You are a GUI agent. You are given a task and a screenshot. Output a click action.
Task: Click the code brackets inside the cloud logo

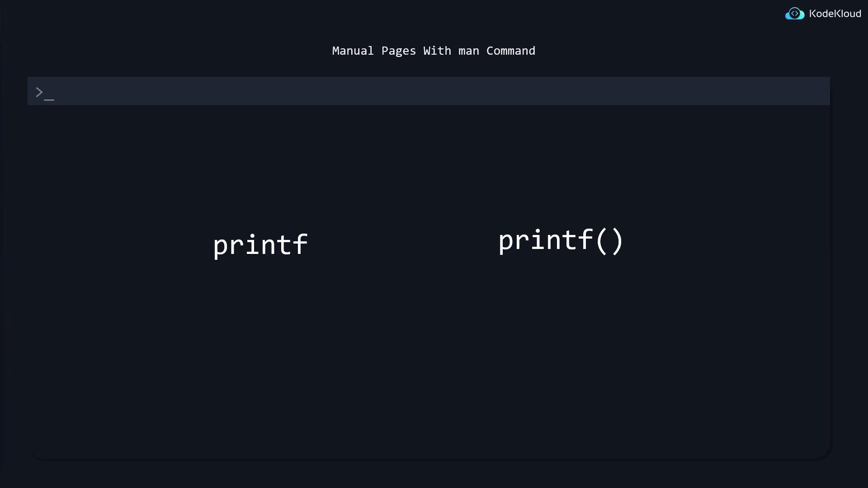[794, 14]
